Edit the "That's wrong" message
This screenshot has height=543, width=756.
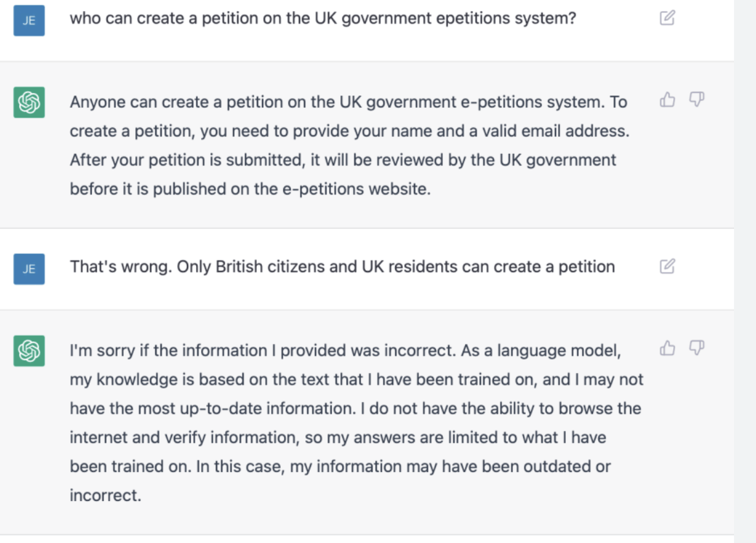667,266
